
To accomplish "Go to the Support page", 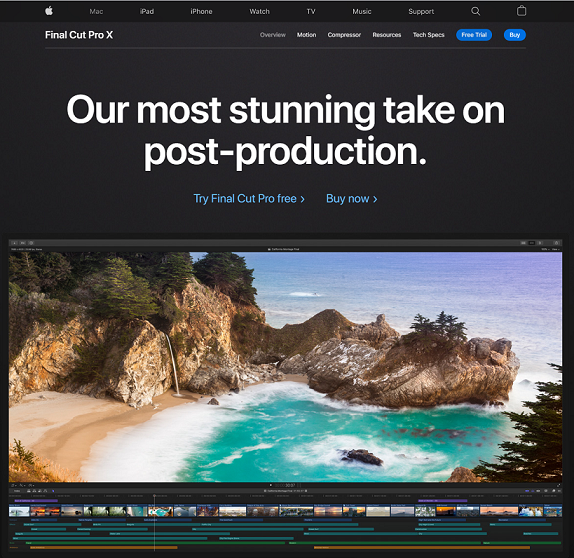I will click(421, 11).
